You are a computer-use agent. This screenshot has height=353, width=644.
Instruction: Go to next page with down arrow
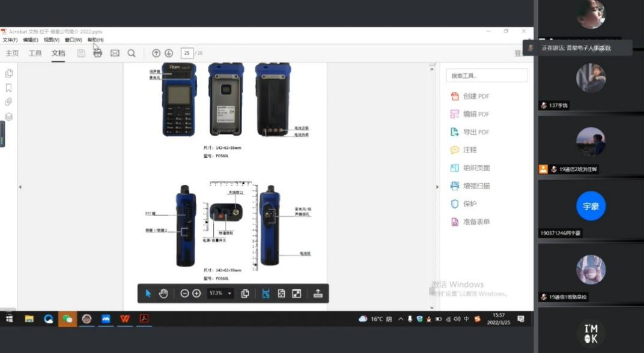click(x=169, y=53)
